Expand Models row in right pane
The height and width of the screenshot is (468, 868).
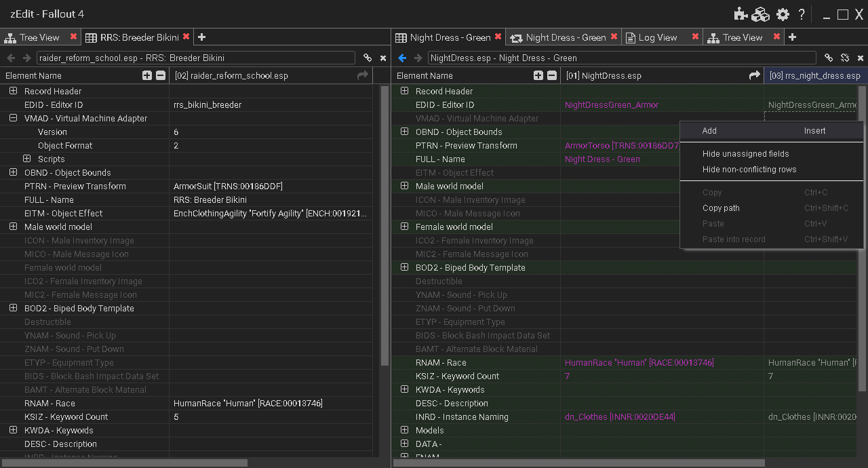[405, 430]
